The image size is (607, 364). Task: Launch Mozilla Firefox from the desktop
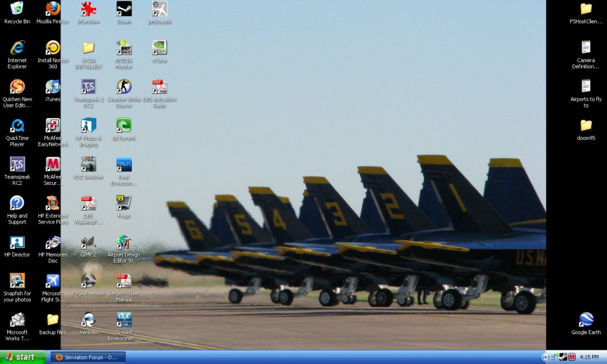(53, 9)
